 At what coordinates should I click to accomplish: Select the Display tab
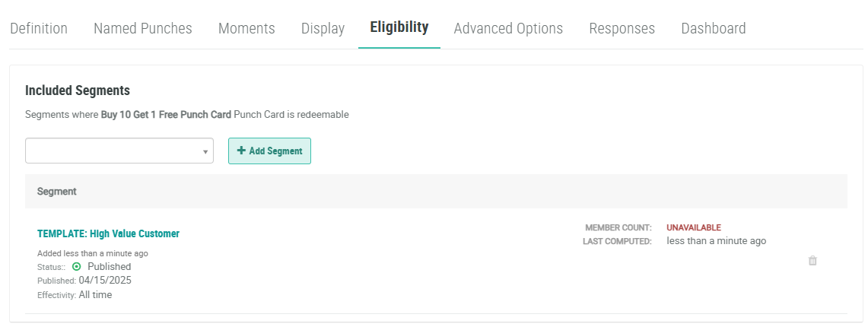click(x=323, y=28)
